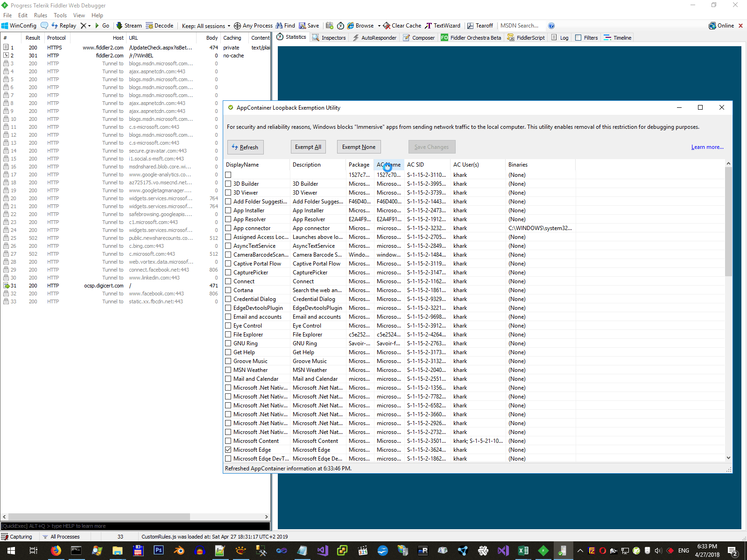Uncheck the Microsoft Edge checkbox
The image size is (747, 560).
(228, 450)
